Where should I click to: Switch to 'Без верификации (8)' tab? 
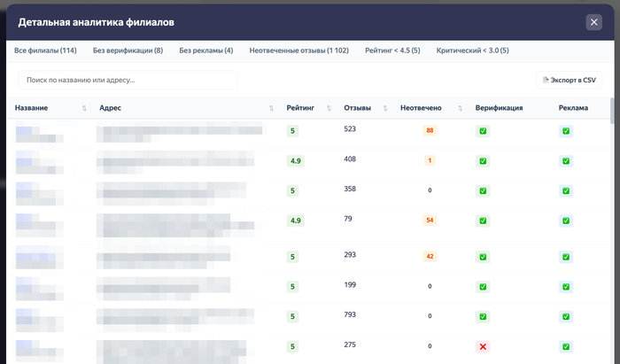coord(128,50)
